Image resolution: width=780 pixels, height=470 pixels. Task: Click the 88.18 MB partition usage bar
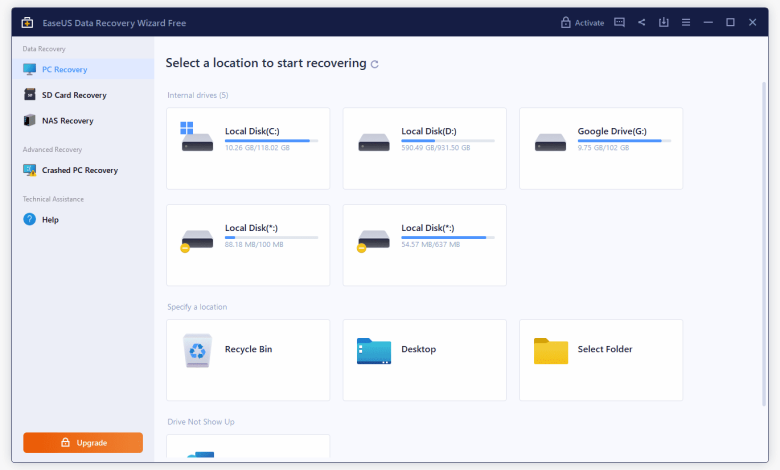point(271,238)
